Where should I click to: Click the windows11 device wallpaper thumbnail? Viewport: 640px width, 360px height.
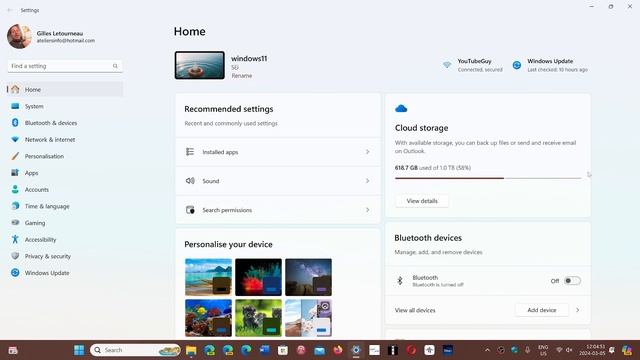click(200, 65)
